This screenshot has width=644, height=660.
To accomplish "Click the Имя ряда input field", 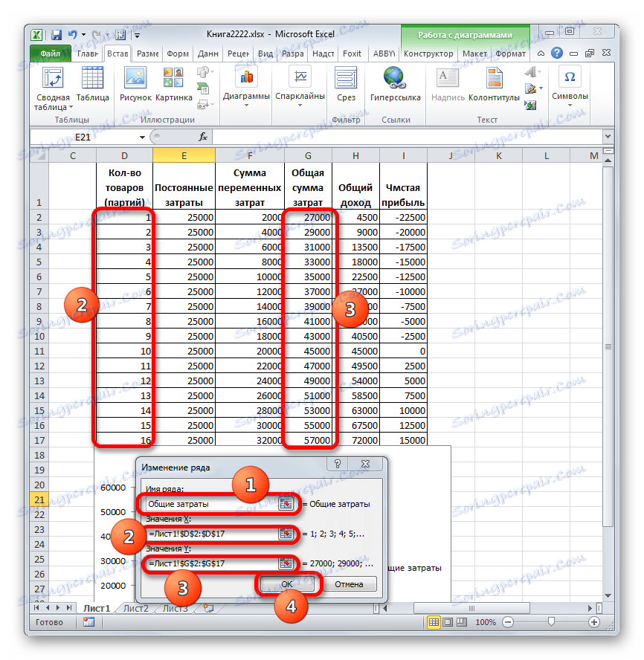I will (x=212, y=504).
